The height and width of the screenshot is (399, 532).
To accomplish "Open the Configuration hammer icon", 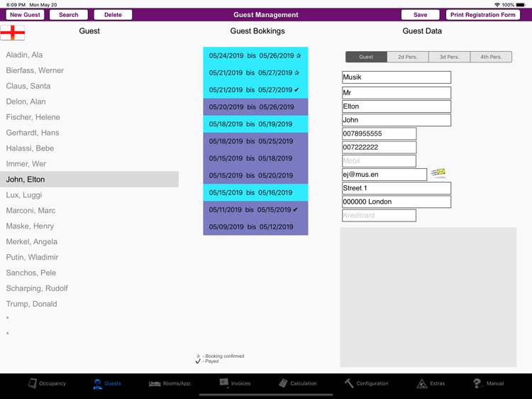I will pos(349,383).
